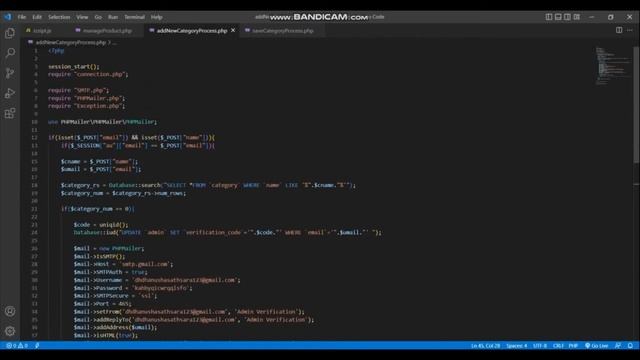The width and height of the screenshot is (640, 360).
Task: Click the status bar port/remote icon
Action: pyautogui.click(x=37, y=346)
